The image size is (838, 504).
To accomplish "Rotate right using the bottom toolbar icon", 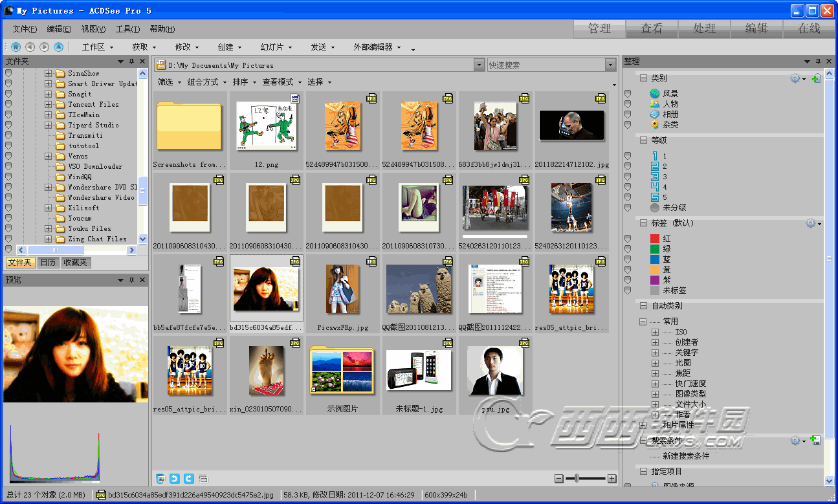I will [x=189, y=479].
